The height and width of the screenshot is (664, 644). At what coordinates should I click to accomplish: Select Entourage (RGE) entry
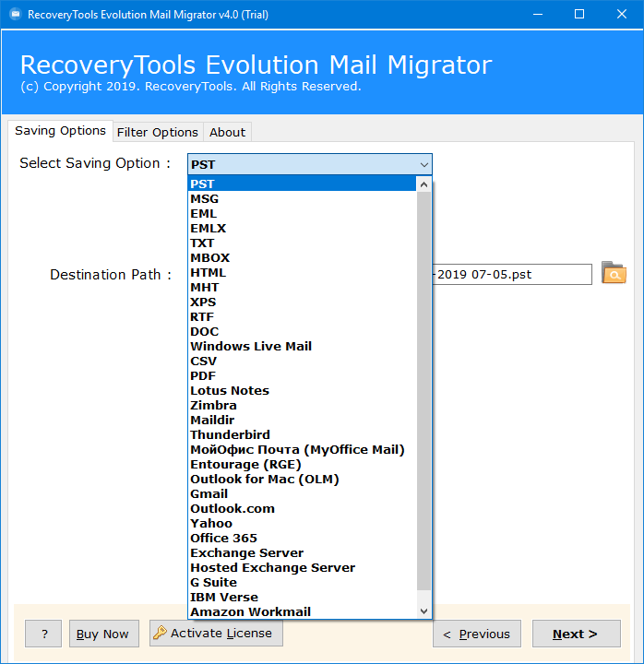click(x=302, y=465)
